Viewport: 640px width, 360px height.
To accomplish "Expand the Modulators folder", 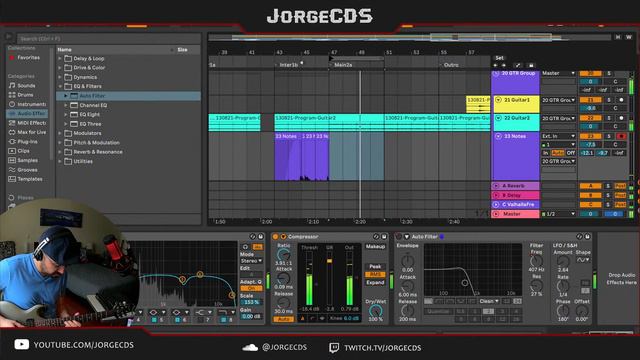I will click(x=60, y=133).
